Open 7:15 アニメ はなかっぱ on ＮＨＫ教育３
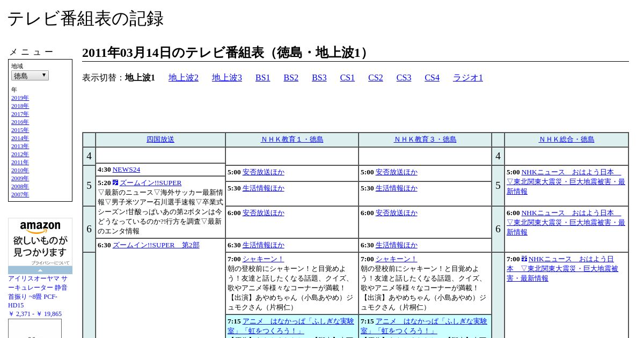 [x=423, y=326]
